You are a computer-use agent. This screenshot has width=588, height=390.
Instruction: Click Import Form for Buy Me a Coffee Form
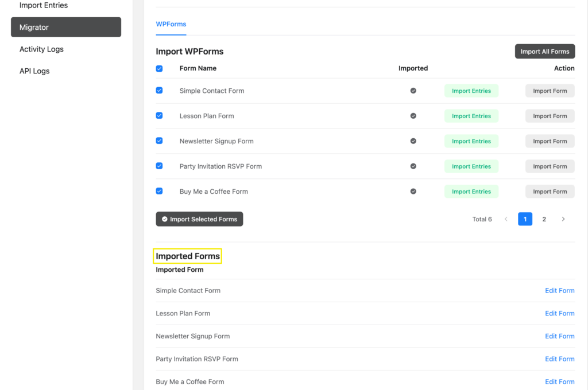(550, 192)
